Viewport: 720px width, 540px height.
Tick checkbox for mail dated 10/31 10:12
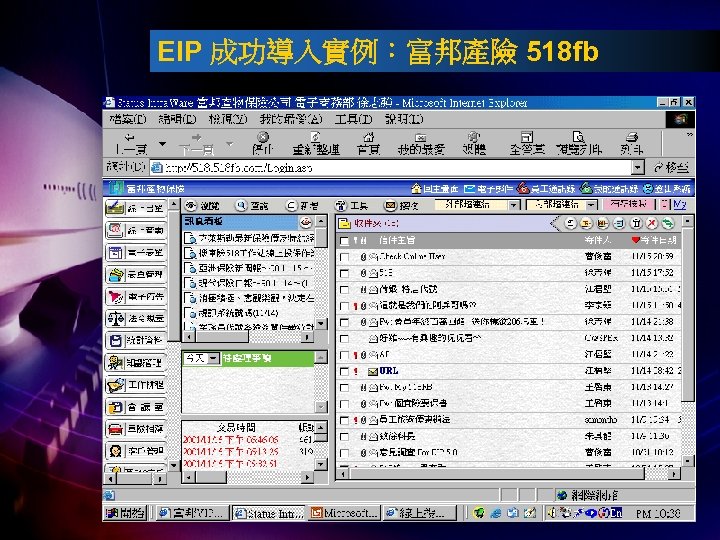[x=344, y=453]
